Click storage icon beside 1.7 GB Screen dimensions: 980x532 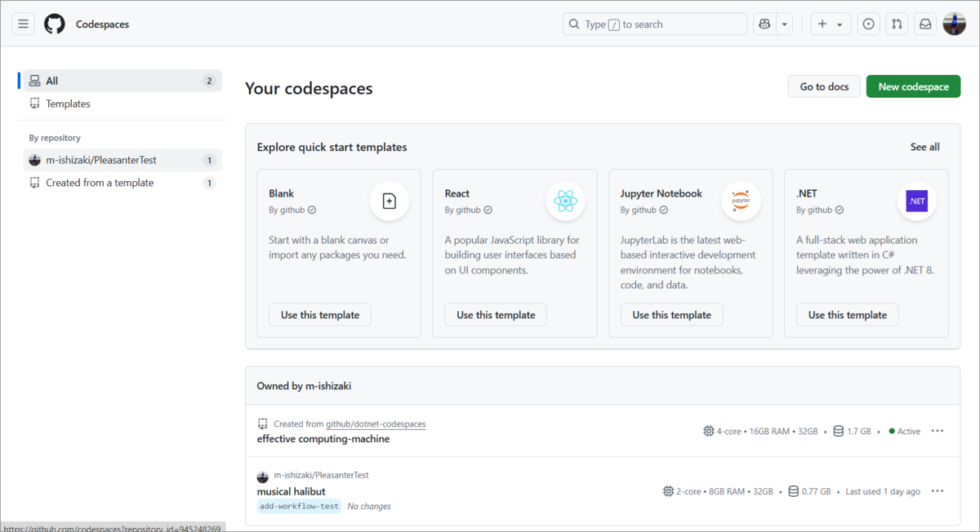838,431
